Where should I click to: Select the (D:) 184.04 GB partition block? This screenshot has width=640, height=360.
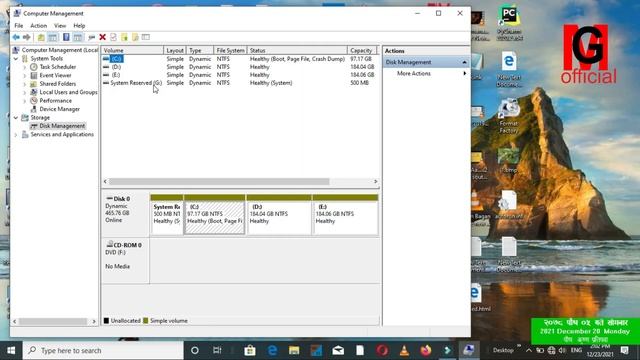coord(279,215)
